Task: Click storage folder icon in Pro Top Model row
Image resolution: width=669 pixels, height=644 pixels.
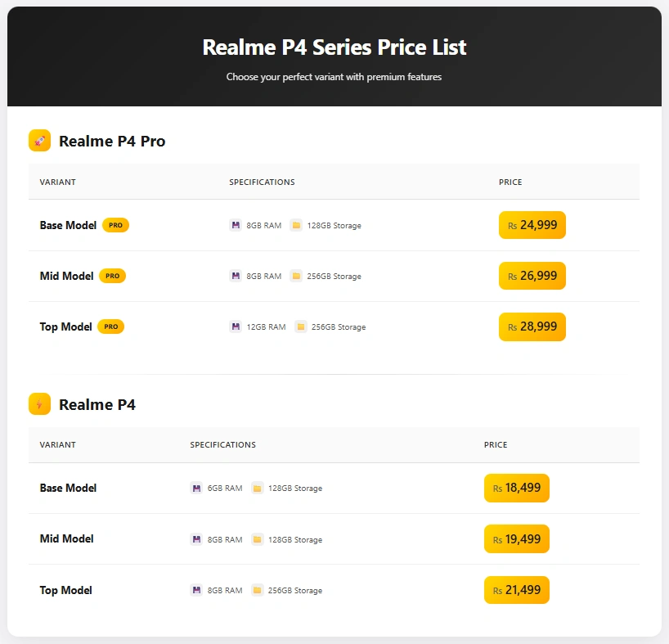Action: coord(301,327)
